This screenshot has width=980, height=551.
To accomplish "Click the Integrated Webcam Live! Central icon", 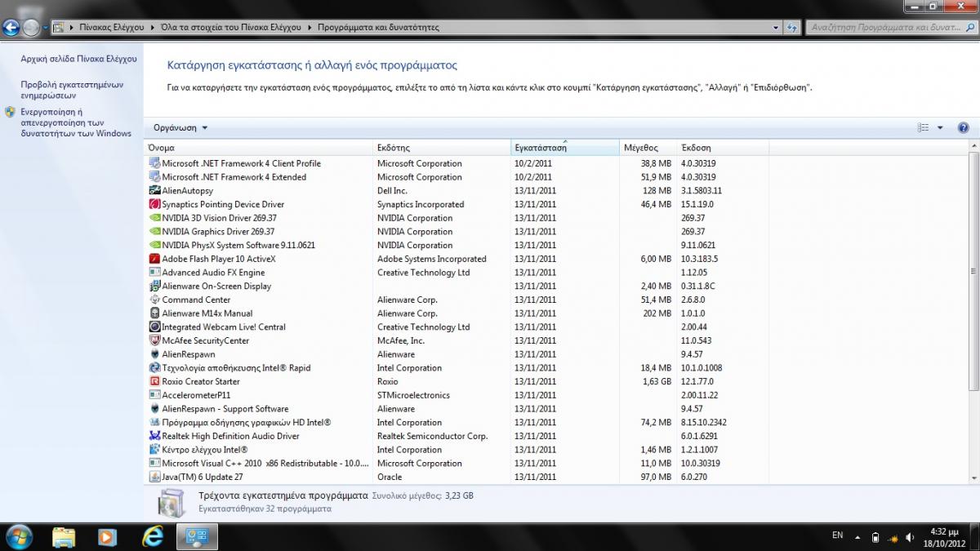I will pyautogui.click(x=155, y=327).
